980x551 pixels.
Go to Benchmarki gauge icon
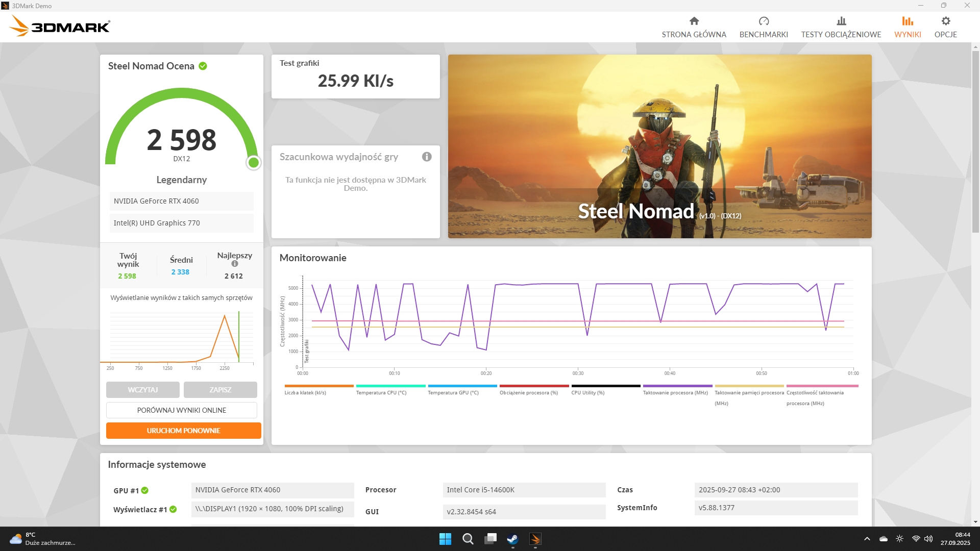[x=764, y=21]
